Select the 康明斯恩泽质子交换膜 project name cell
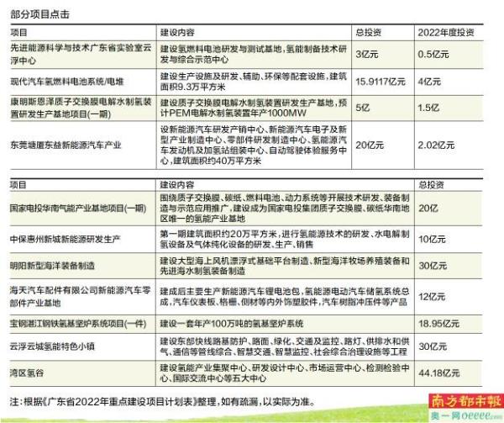This screenshot has height=423, width=504. click(x=77, y=108)
